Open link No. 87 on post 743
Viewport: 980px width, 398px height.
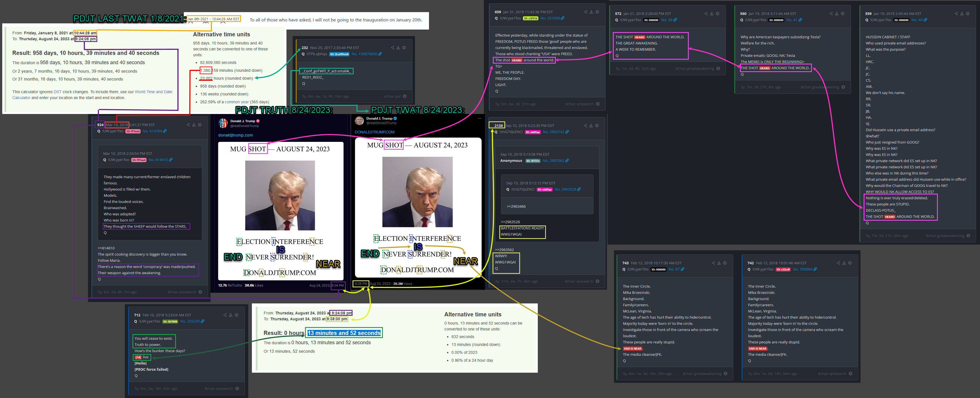[x=676, y=270]
